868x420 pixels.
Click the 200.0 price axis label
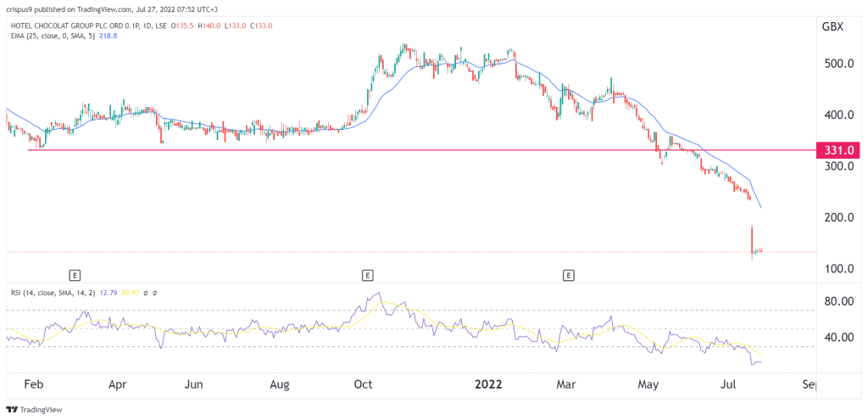[838, 217]
